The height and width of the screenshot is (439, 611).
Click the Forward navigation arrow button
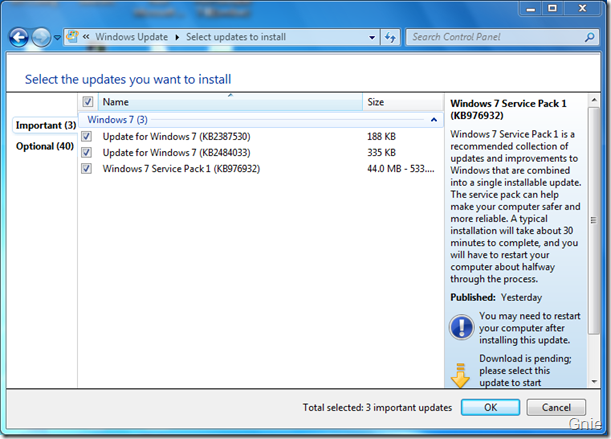click(x=41, y=38)
